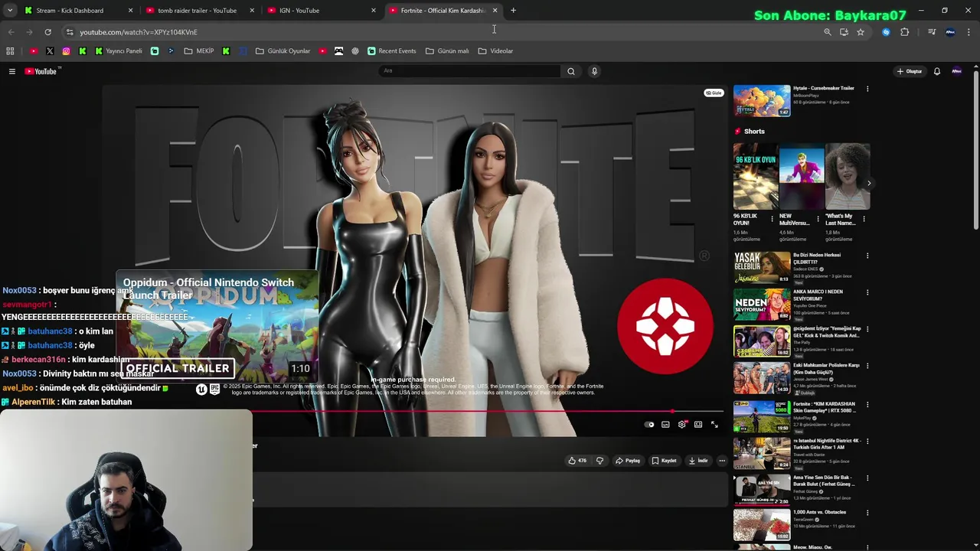980x551 pixels.
Task: Open the MEKİP bookmarks folder
Action: (199, 51)
